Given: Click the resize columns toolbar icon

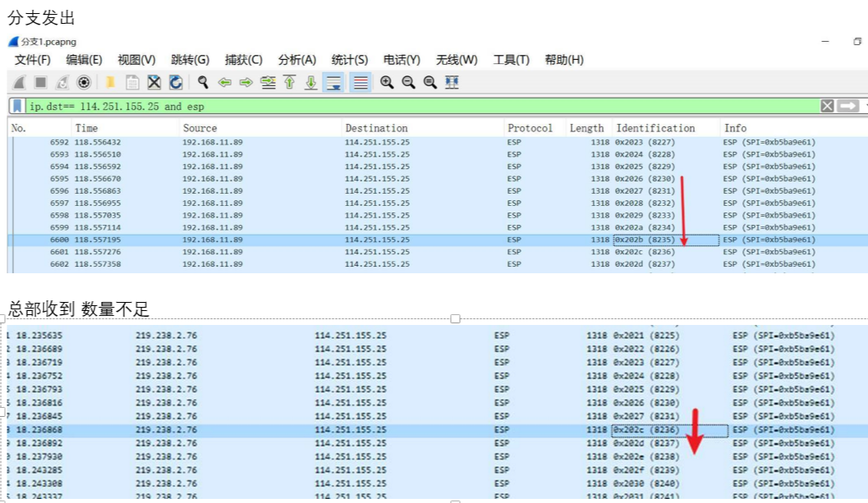Looking at the screenshot, I should (451, 82).
